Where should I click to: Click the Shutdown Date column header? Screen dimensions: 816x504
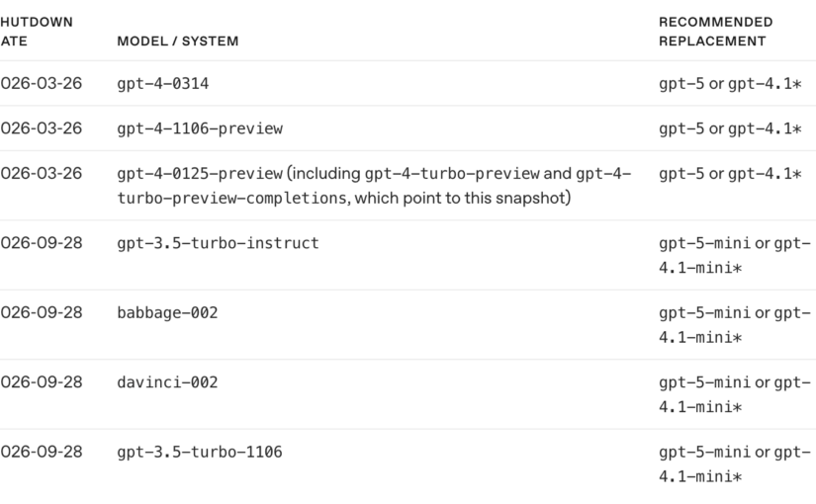[x=37, y=32]
